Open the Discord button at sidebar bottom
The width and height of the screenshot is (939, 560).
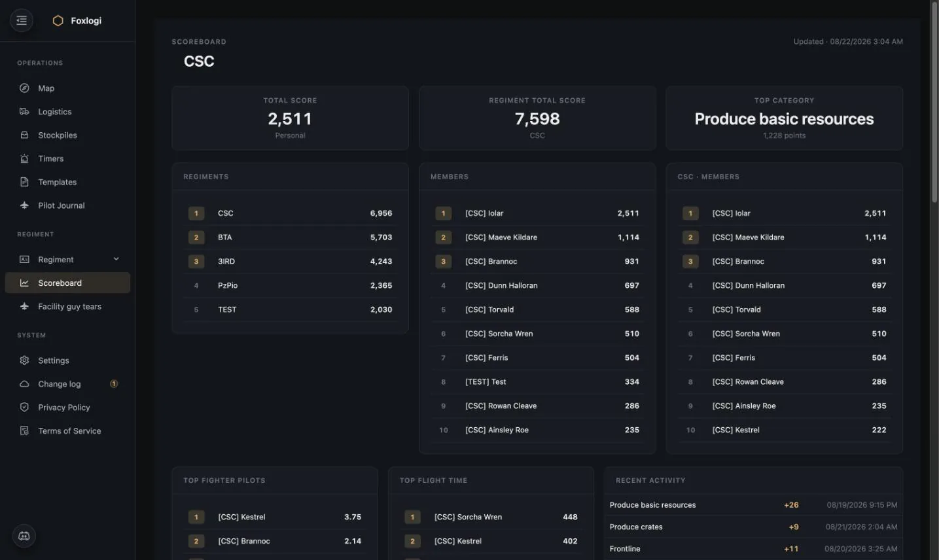pos(24,536)
